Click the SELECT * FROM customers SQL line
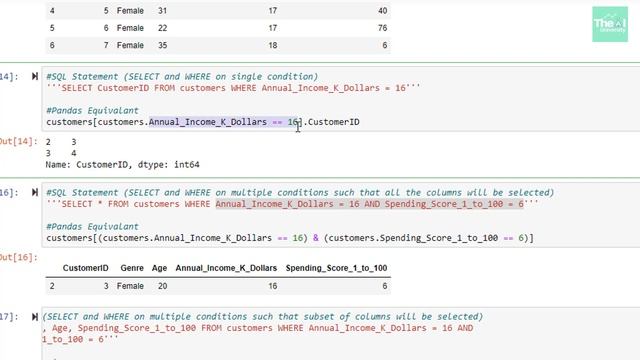 coord(292,204)
